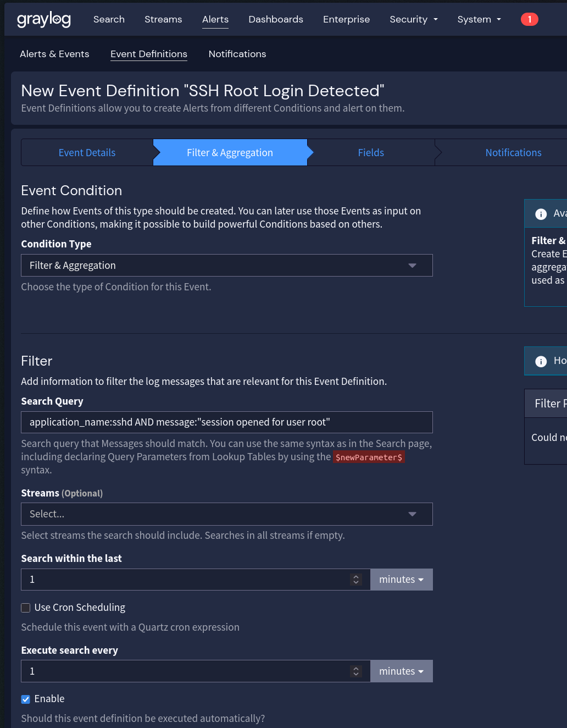The height and width of the screenshot is (728, 567).
Task: Click into the Search Query input field
Action: 226,422
